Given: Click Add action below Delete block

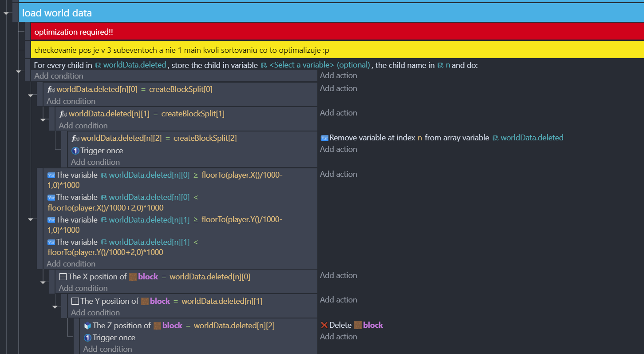Looking at the screenshot, I should pos(338,337).
